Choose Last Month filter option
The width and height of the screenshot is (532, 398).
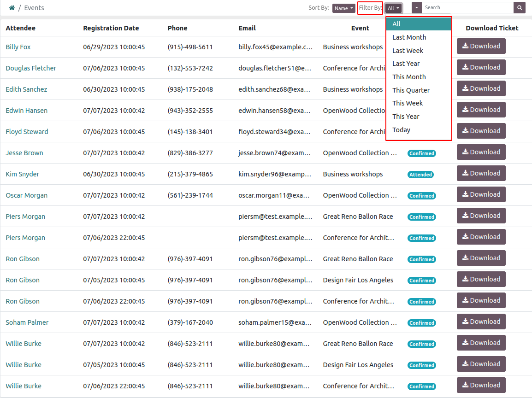(x=419, y=37)
